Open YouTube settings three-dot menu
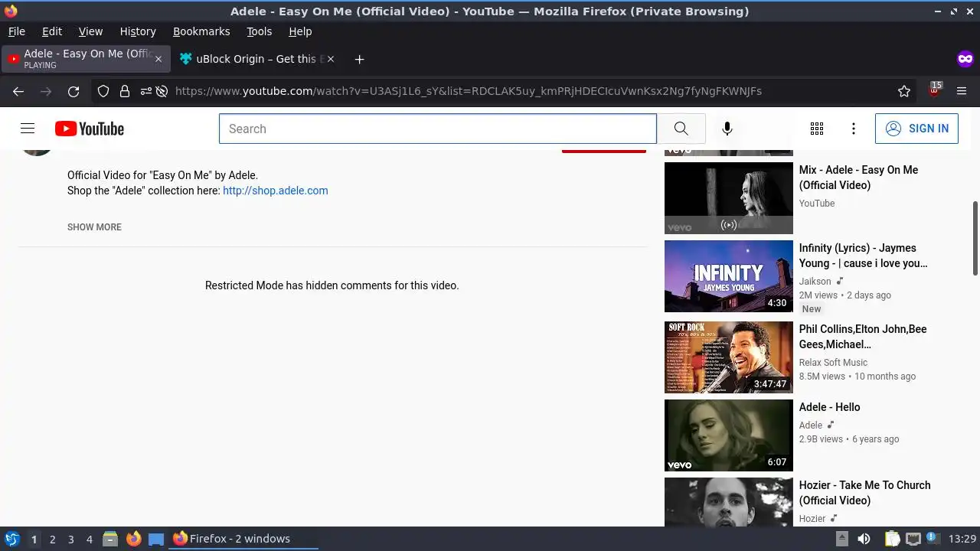Screen dimensions: 980x551 click(x=854, y=129)
